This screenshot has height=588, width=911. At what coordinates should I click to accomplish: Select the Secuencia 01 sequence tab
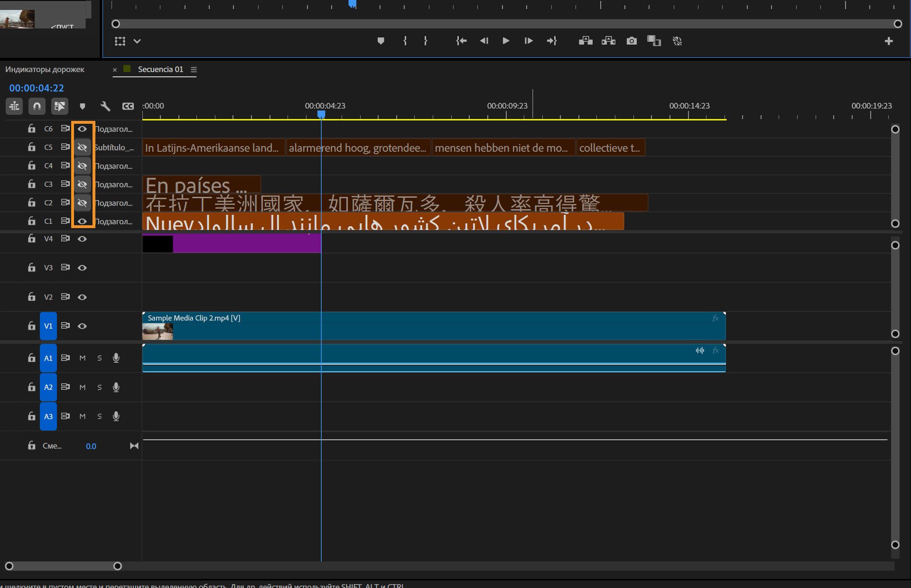[x=160, y=70]
